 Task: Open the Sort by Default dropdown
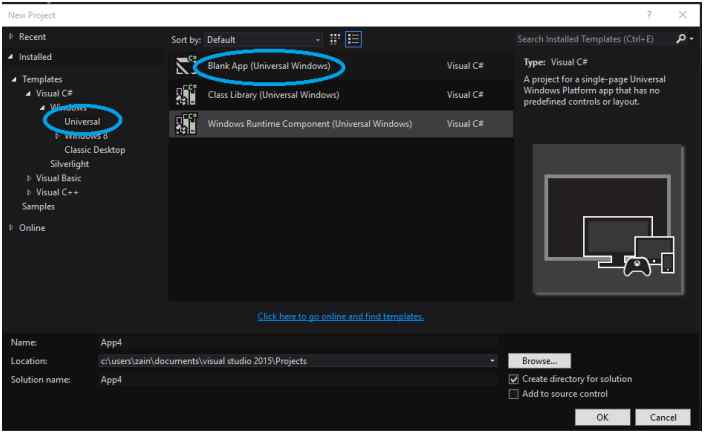pos(264,40)
